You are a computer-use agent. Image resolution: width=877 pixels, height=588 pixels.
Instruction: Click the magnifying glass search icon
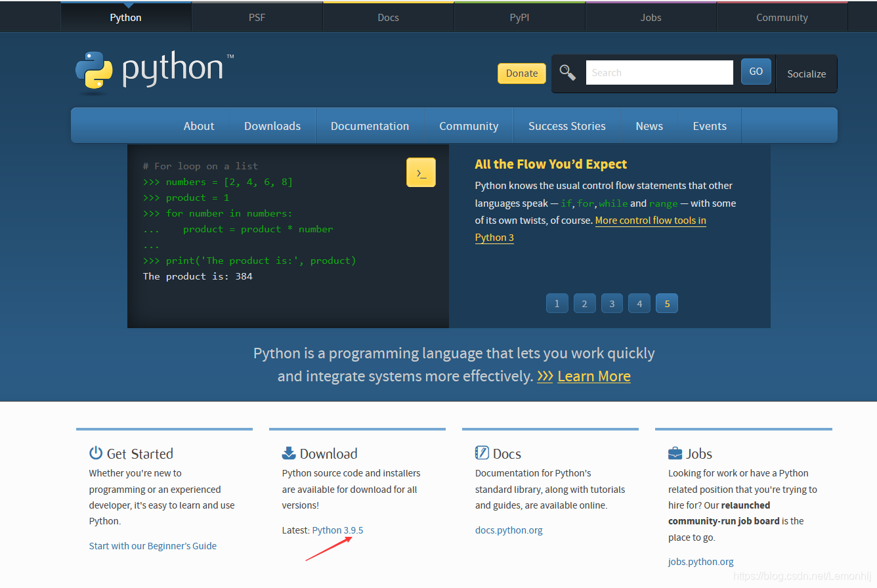(x=567, y=73)
